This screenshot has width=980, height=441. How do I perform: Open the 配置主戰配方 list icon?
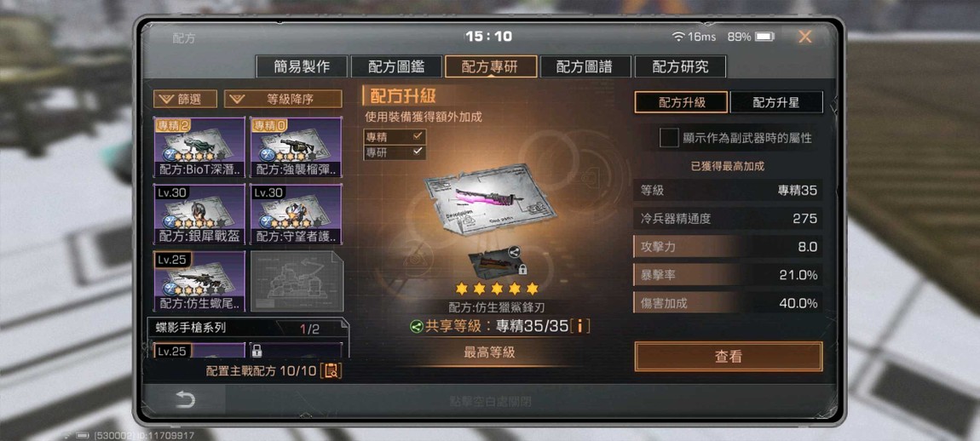(331, 370)
